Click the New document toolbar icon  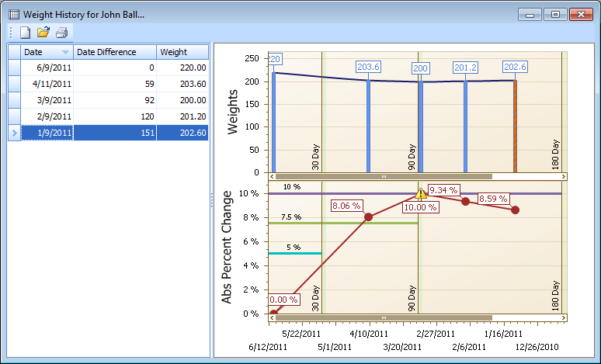click(x=26, y=33)
